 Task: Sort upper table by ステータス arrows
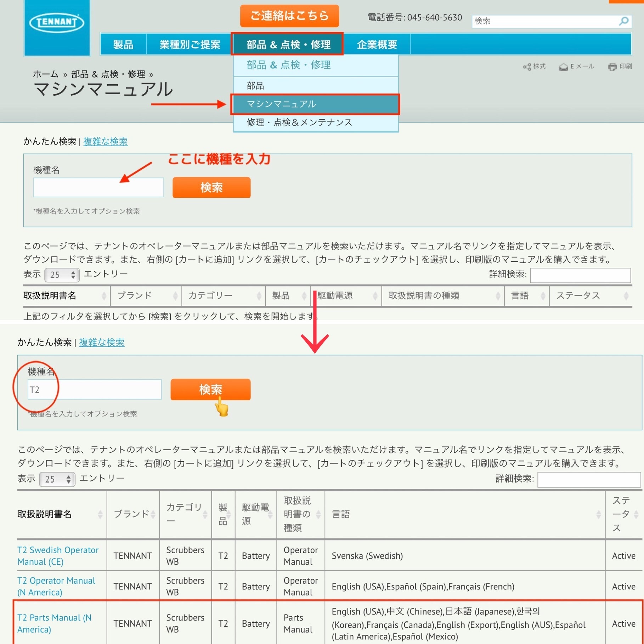pyautogui.click(x=626, y=296)
